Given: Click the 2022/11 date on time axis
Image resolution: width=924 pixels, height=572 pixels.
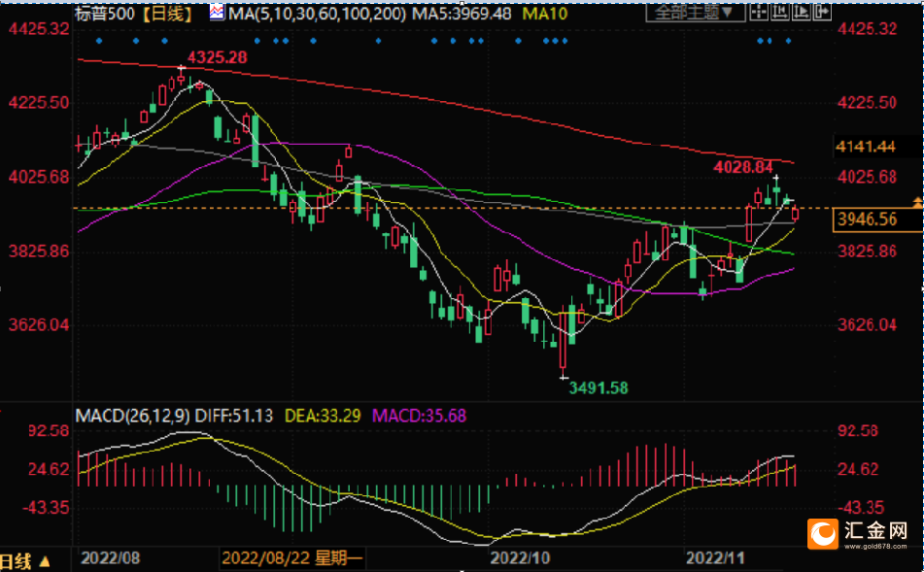Looking at the screenshot, I should click(x=714, y=557).
